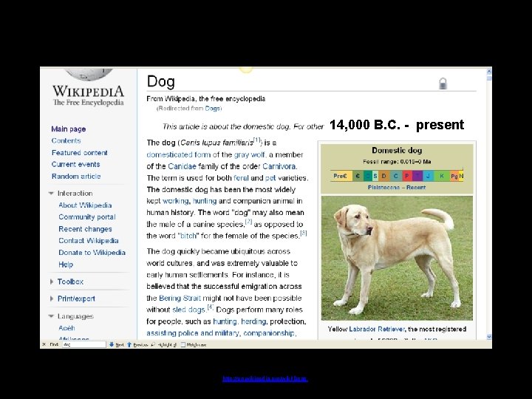This screenshot has width=532, height=399.
Task: Click the Wikipedia globe logo
Action: pos(89,75)
